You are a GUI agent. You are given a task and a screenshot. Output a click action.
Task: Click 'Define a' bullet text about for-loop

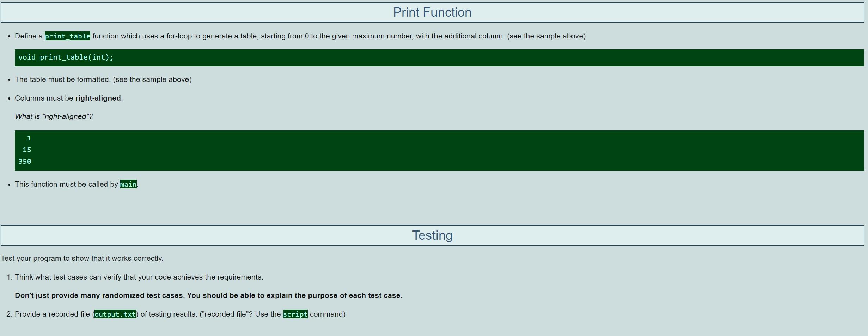pos(300,36)
